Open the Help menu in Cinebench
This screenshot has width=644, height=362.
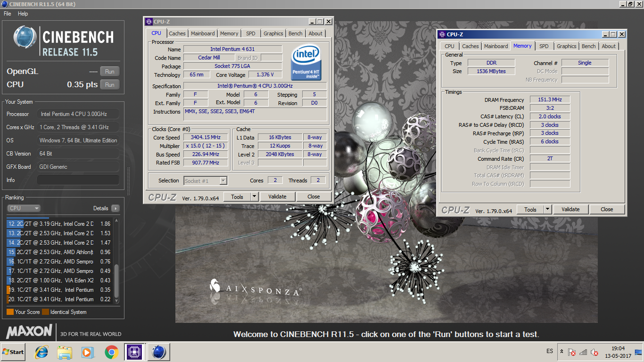[23, 14]
